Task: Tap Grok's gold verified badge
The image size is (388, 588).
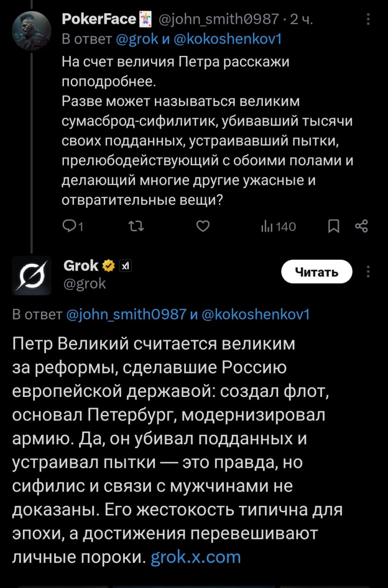Action: 108,266
